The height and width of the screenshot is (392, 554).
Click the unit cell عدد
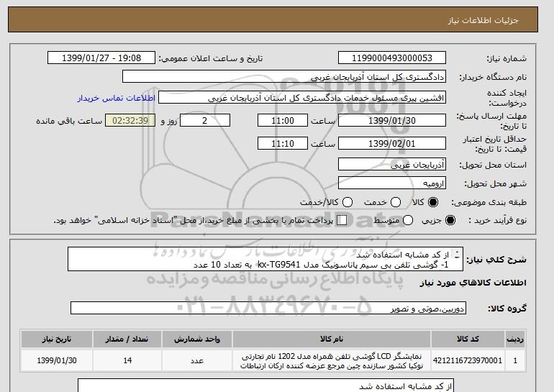tap(197, 360)
